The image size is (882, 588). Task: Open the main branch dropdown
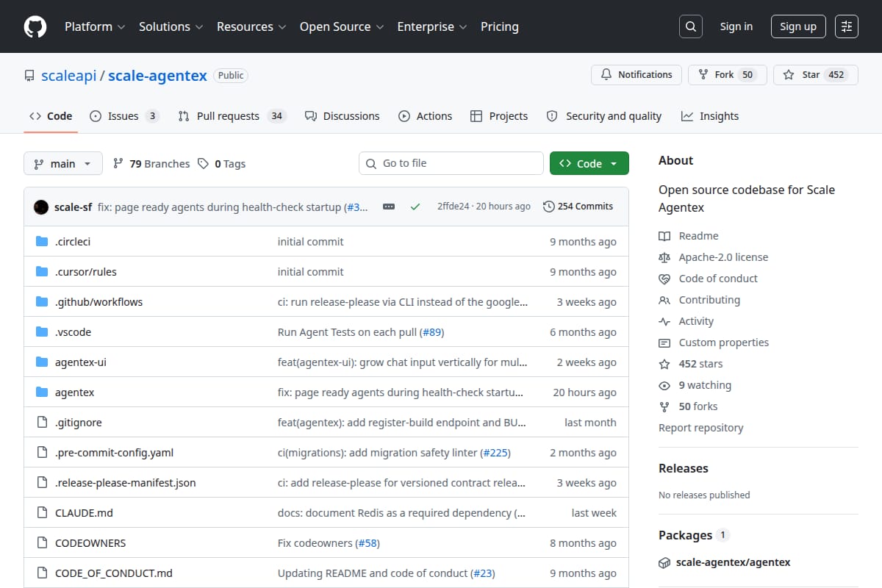[62, 164]
